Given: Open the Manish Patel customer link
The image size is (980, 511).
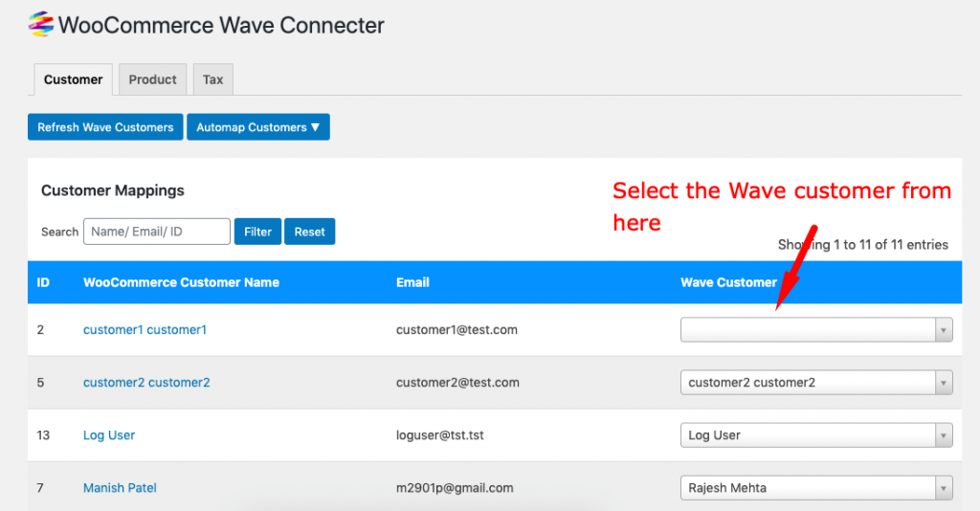Looking at the screenshot, I should pos(120,488).
